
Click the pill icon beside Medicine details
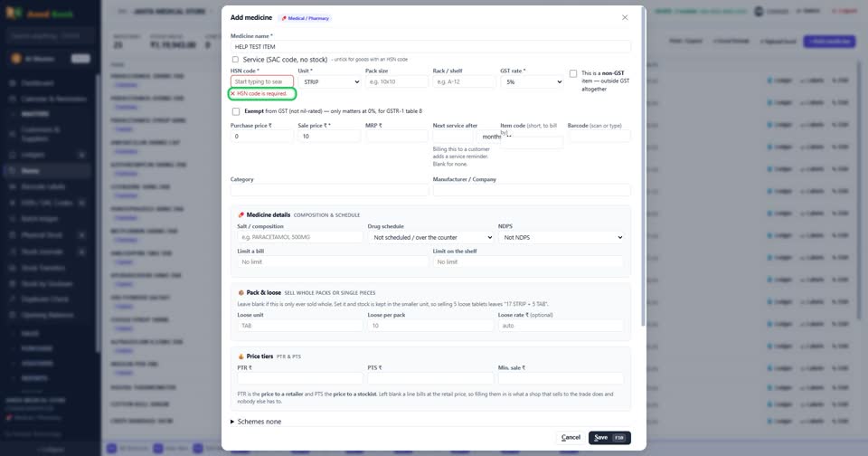241,215
